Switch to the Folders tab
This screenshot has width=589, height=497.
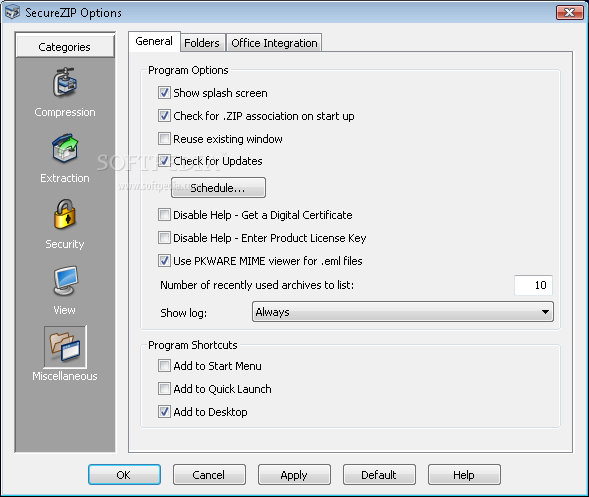coord(202,43)
